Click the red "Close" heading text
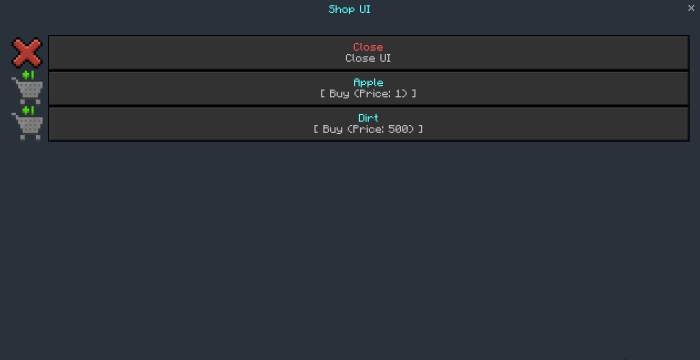The width and height of the screenshot is (700, 360). point(368,47)
